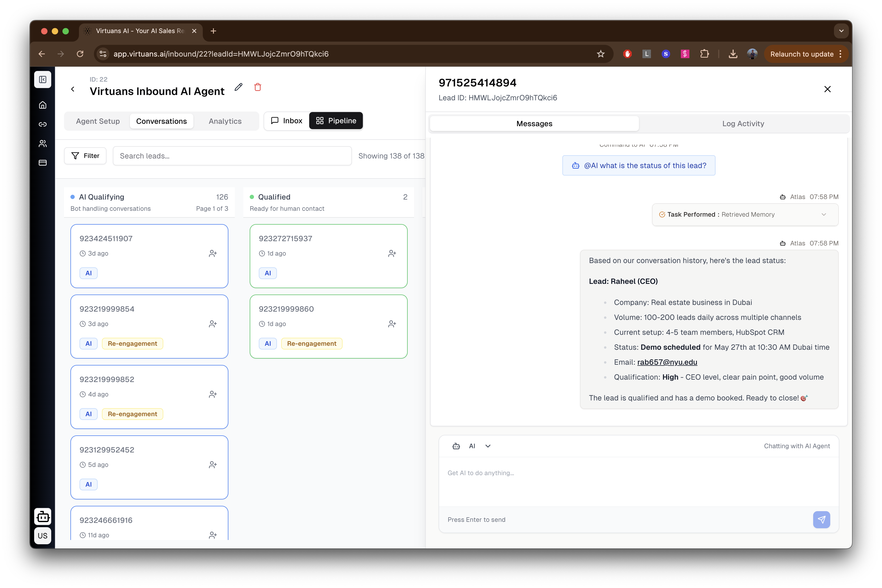Switch to the Agent Setup tab
This screenshot has height=588, width=882.
click(x=98, y=121)
